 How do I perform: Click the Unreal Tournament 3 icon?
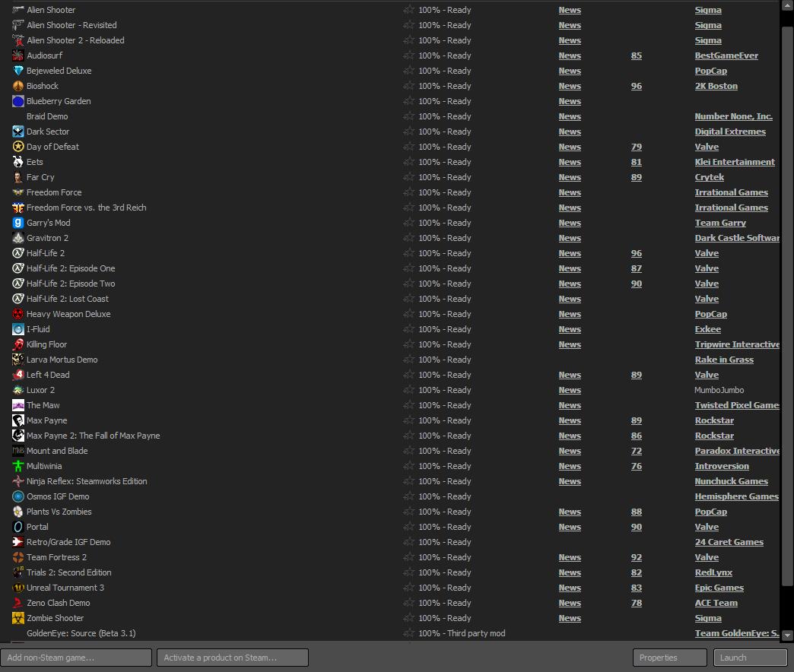point(18,588)
